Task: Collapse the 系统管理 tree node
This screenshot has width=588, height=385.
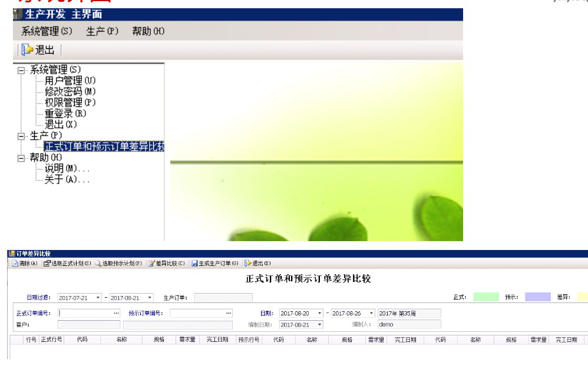Action: click(x=22, y=70)
